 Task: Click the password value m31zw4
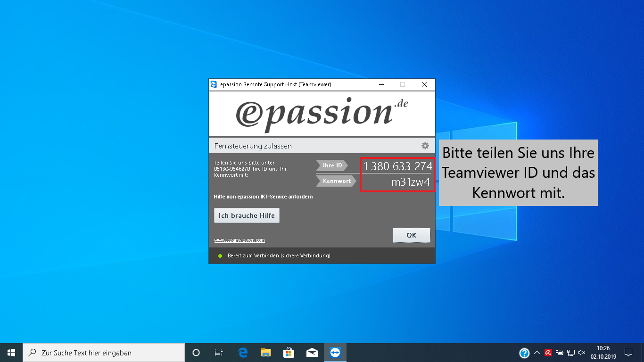tap(411, 182)
